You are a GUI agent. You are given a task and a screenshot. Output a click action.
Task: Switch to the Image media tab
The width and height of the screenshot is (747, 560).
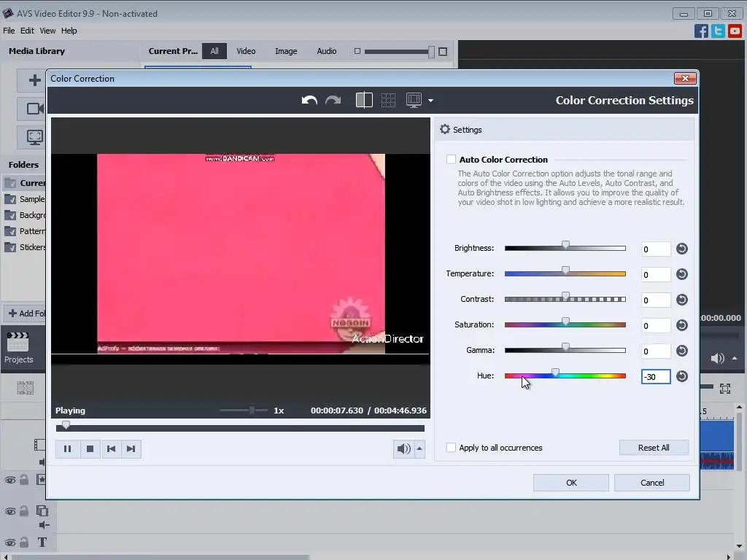[x=286, y=51]
